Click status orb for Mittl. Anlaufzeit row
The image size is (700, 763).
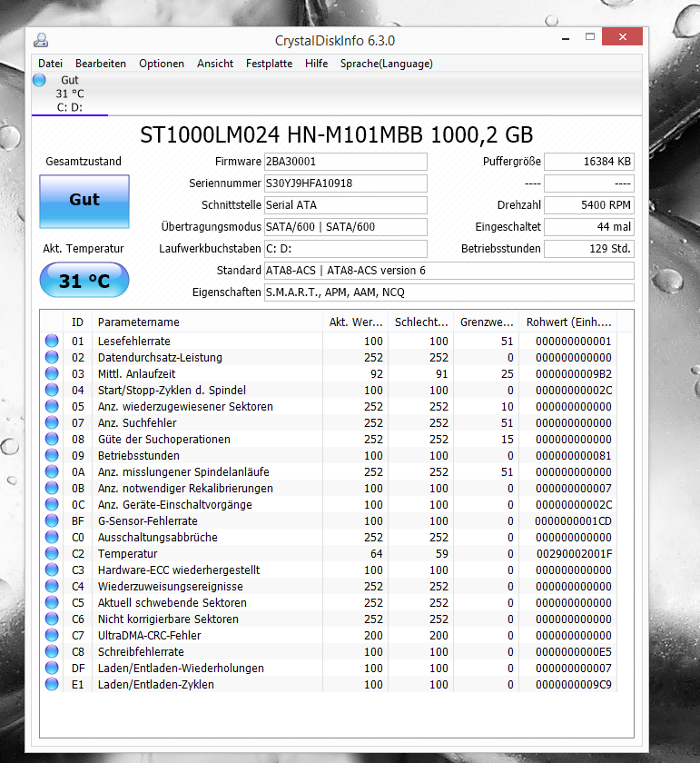coord(52,373)
